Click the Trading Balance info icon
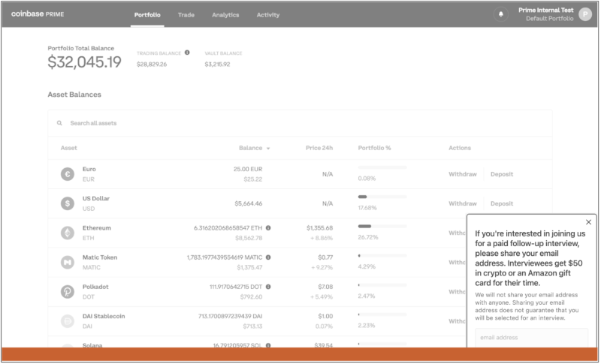This screenshot has width=601, height=364. [187, 53]
